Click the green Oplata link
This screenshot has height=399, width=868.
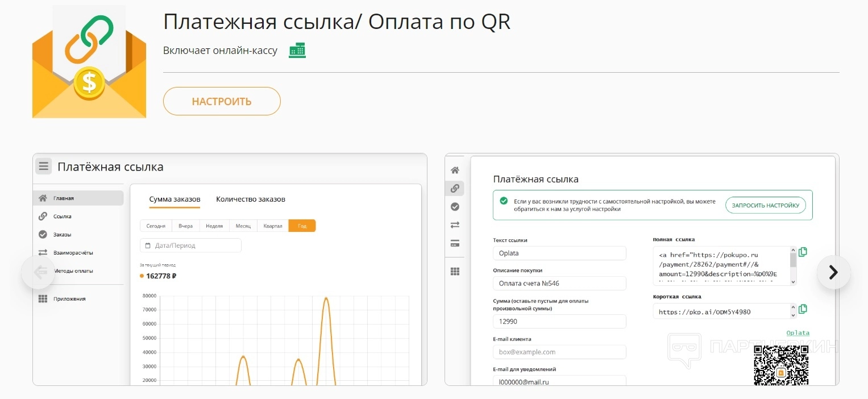[x=798, y=333]
